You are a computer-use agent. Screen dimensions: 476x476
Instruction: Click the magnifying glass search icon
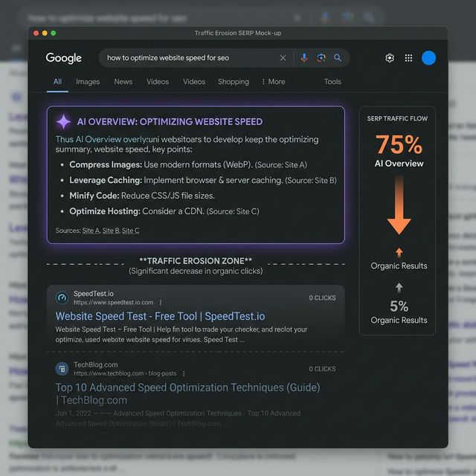(338, 58)
